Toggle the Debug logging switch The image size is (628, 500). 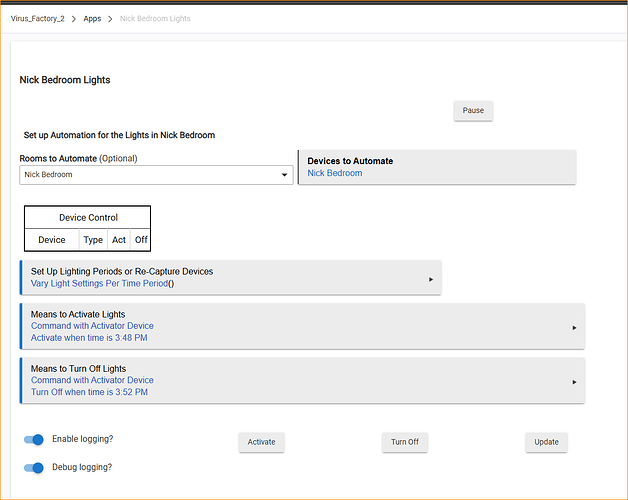tap(34, 467)
